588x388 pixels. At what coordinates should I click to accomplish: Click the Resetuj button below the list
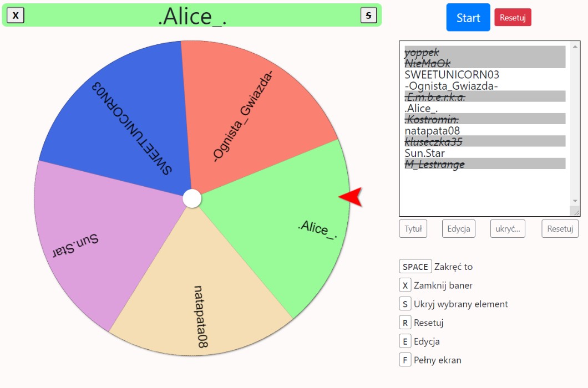click(560, 229)
